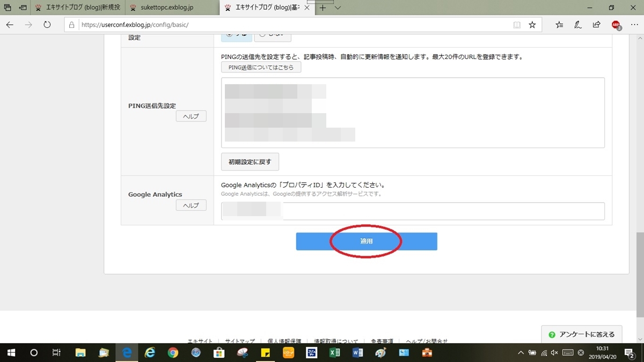Open Cortana search circle on taskbar
Screen dimensions: 644x362
34,352
